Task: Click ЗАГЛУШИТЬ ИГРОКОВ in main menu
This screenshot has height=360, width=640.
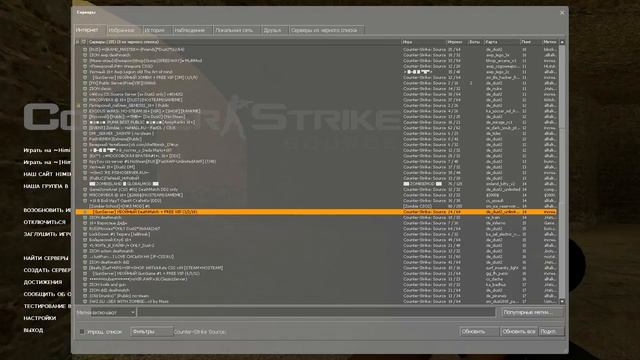Action: tap(47, 234)
